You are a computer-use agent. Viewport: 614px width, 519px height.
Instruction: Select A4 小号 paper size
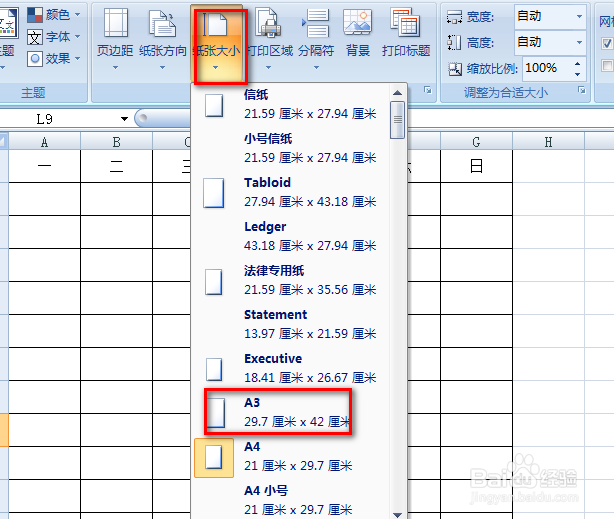coord(291,500)
